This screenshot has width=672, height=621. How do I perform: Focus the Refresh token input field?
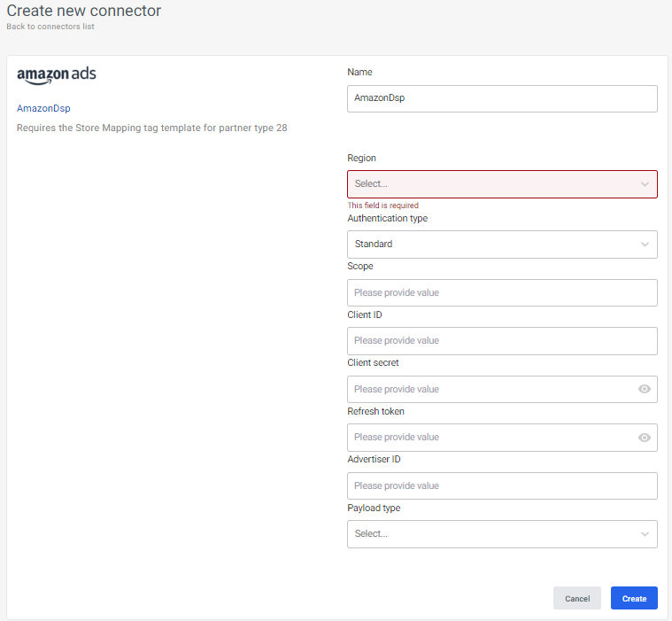click(x=493, y=438)
